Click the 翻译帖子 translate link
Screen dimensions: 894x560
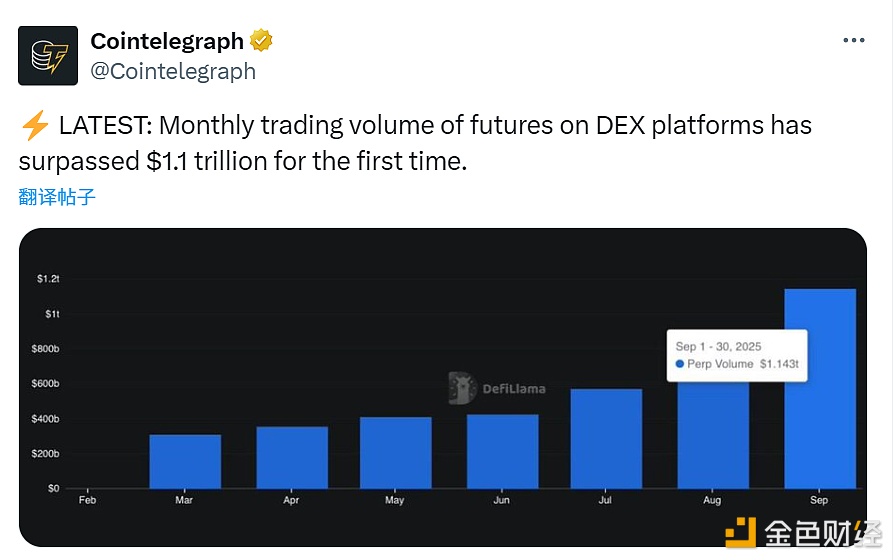point(57,197)
